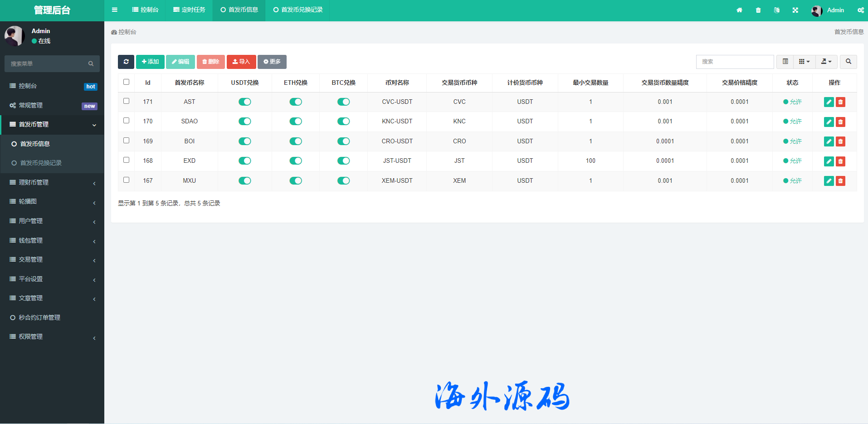Click the magnifier advanced search button
Screen dimensions: 868x424
pos(848,62)
